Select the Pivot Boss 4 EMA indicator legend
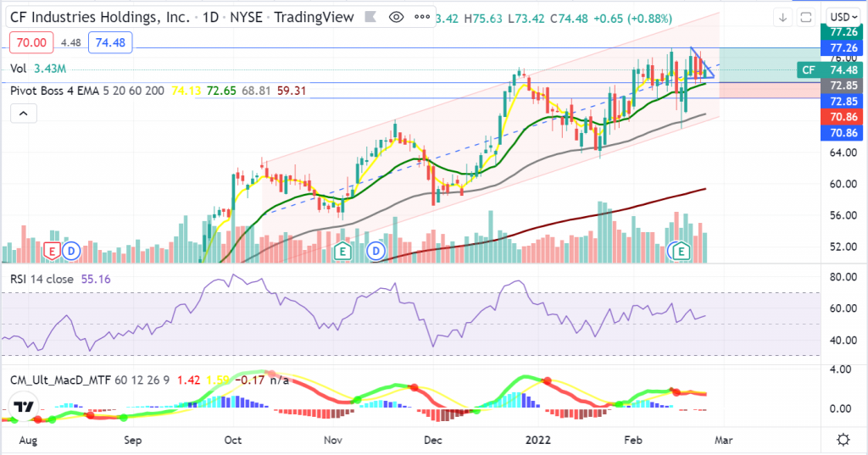 (x=87, y=91)
